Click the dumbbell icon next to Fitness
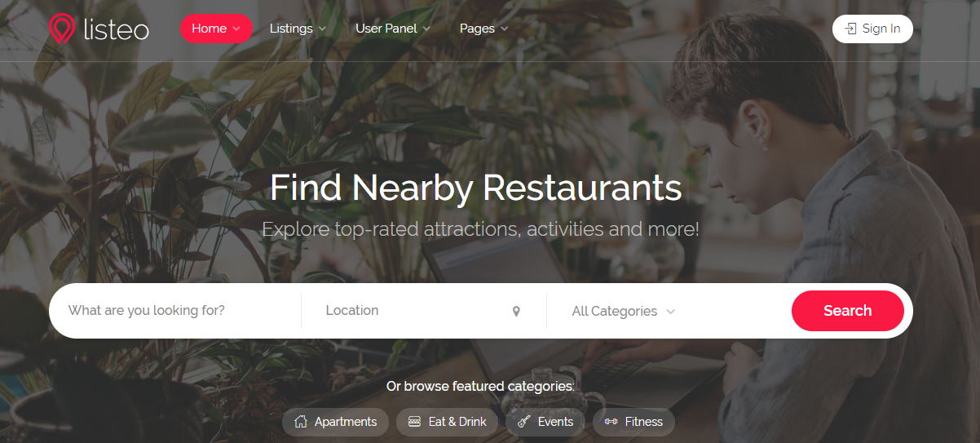 (611, 422)
